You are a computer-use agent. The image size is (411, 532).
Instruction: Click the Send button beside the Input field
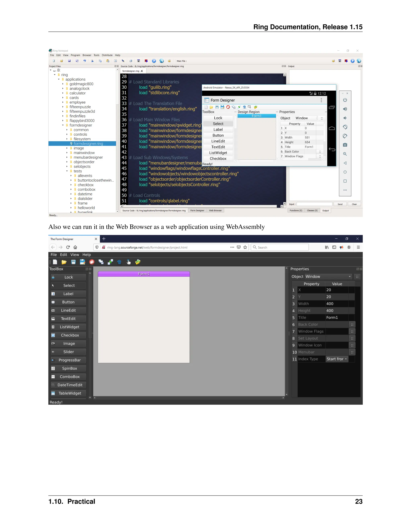[x=340, y=204]
